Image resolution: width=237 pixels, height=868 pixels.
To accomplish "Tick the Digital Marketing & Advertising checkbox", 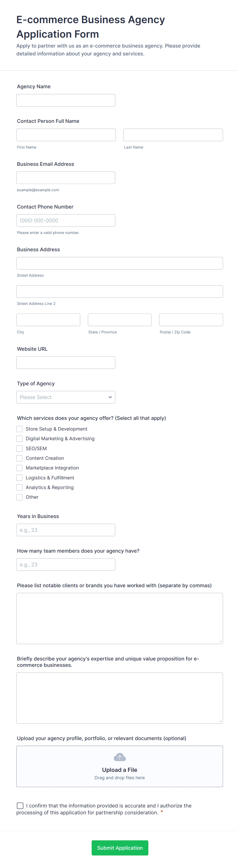I will point(20,439).
